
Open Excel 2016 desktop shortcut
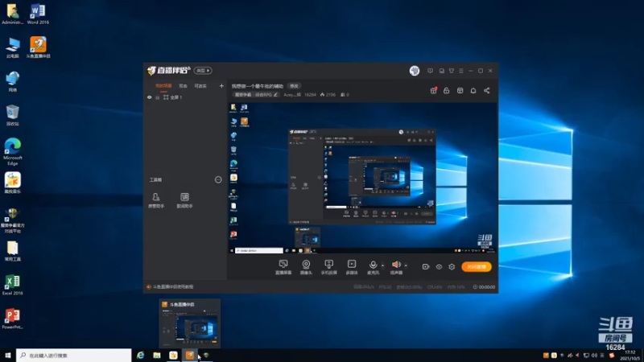(x=13, y=285)
